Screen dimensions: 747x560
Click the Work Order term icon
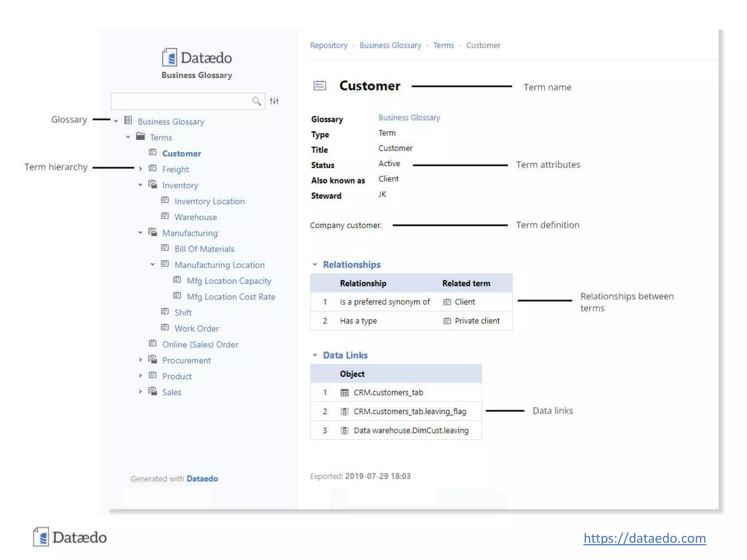(165, 327)
